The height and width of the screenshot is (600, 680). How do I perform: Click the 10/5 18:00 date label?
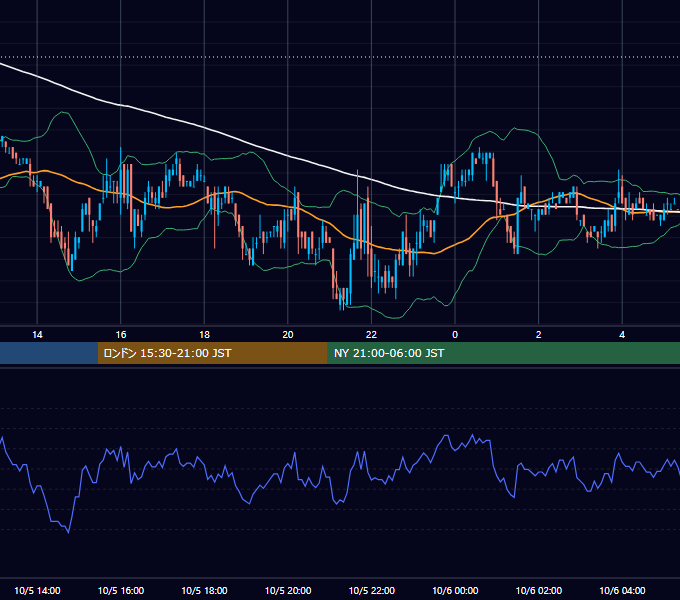pyautogui.click(x=204, y=590)
